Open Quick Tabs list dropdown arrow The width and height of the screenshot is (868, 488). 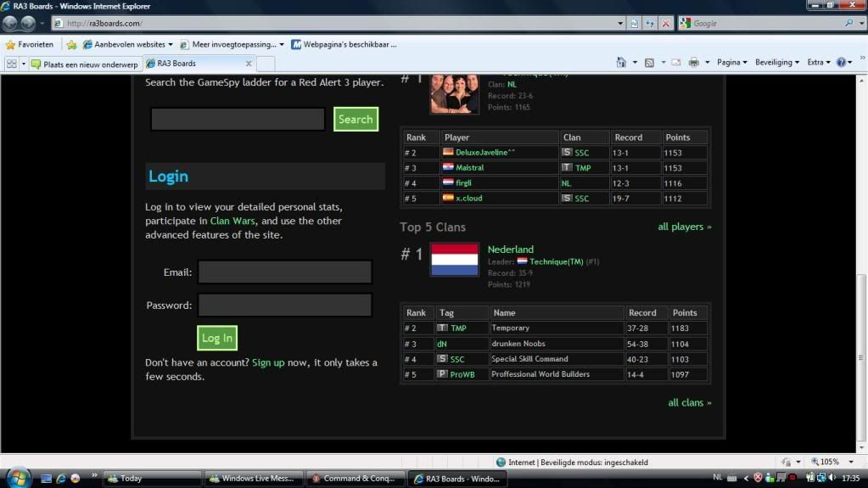pos(23,64)
